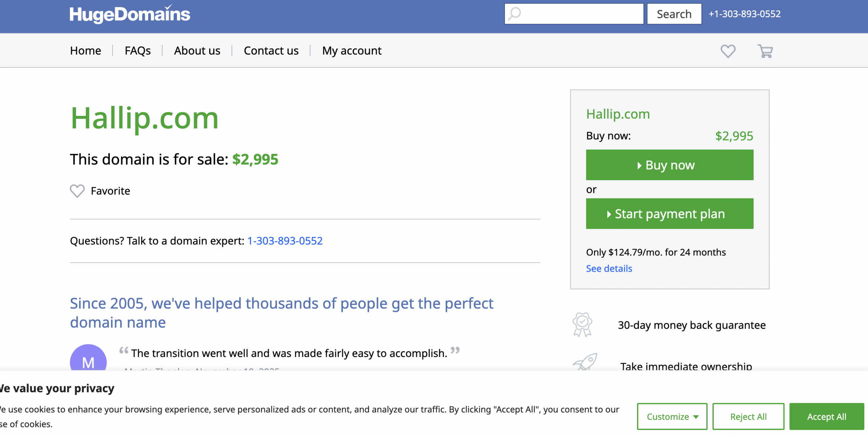This screenshot has height=437, width=868.
Task: Open the Contact us page
Action: tap(271, 50)
